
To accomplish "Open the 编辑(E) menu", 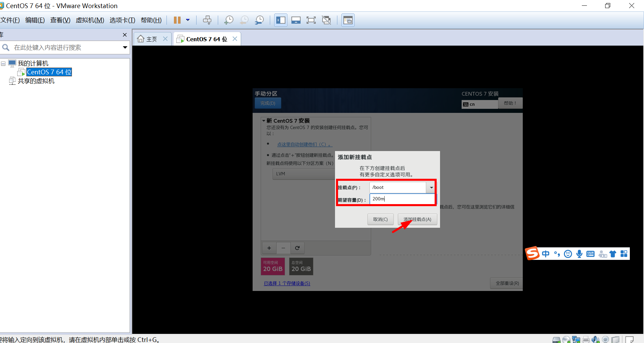I will 35,20.
